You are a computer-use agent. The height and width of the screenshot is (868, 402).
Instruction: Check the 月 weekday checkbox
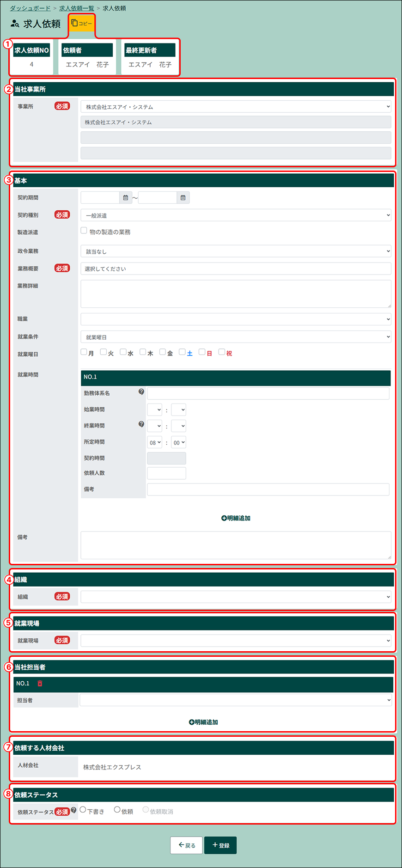point(84,352)
